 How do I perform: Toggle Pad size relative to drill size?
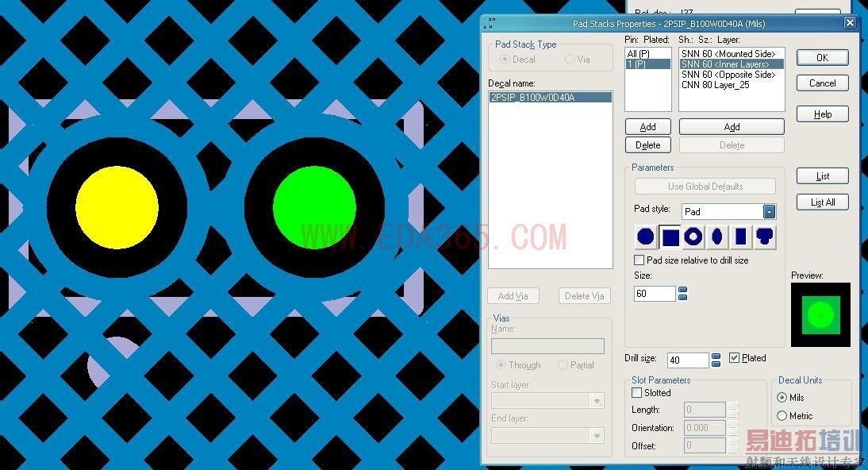[x=639, y=260]
